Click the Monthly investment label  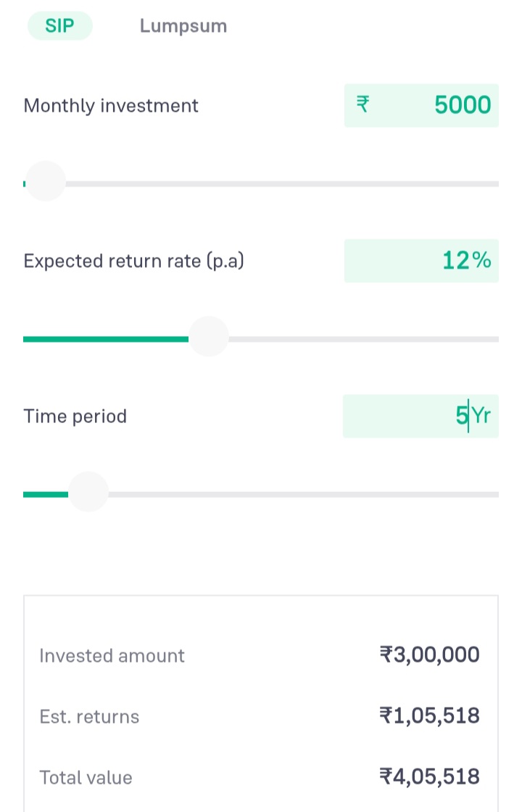(x=111, y=106)
